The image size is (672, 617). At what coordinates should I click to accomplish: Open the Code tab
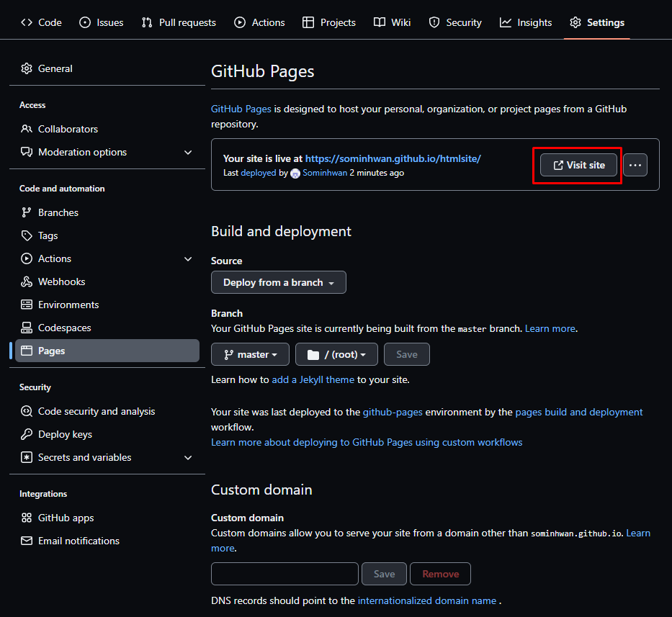[x=41, y=22]
